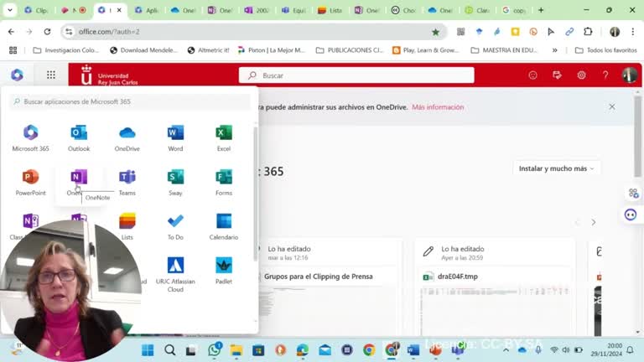The image size is (644, 362).
Task: Open the Class Notebook app icon
Action: (31, 221)
